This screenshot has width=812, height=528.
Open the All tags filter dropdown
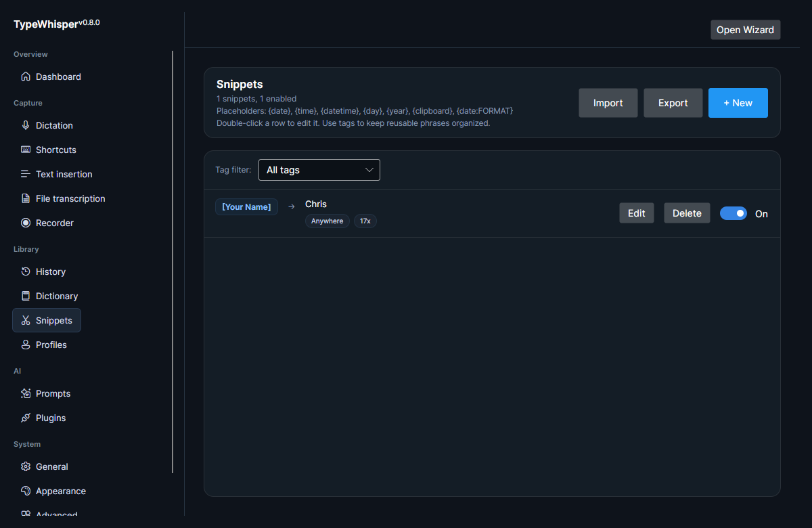coord(319,170)
